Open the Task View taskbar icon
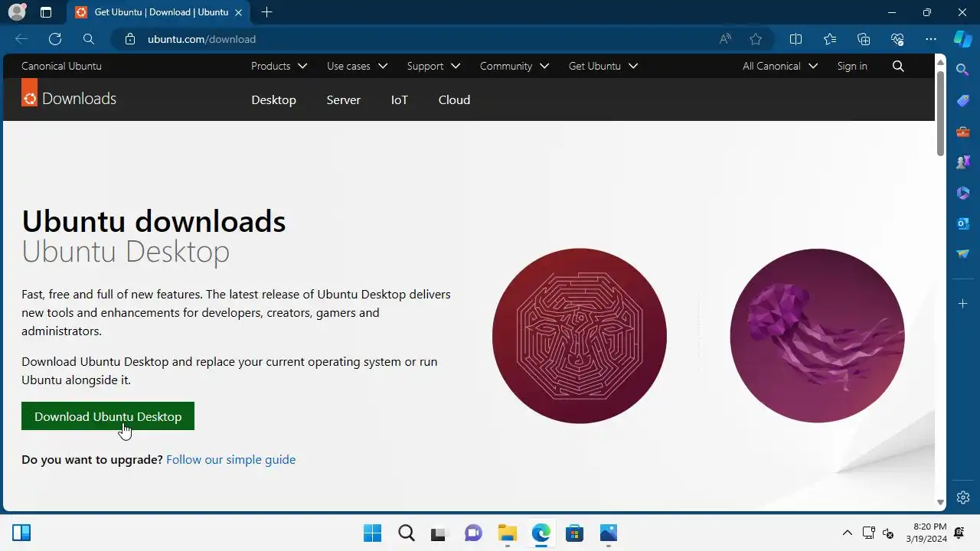The width and height of the screenshot is (980, 551). (x=439, y=533)
